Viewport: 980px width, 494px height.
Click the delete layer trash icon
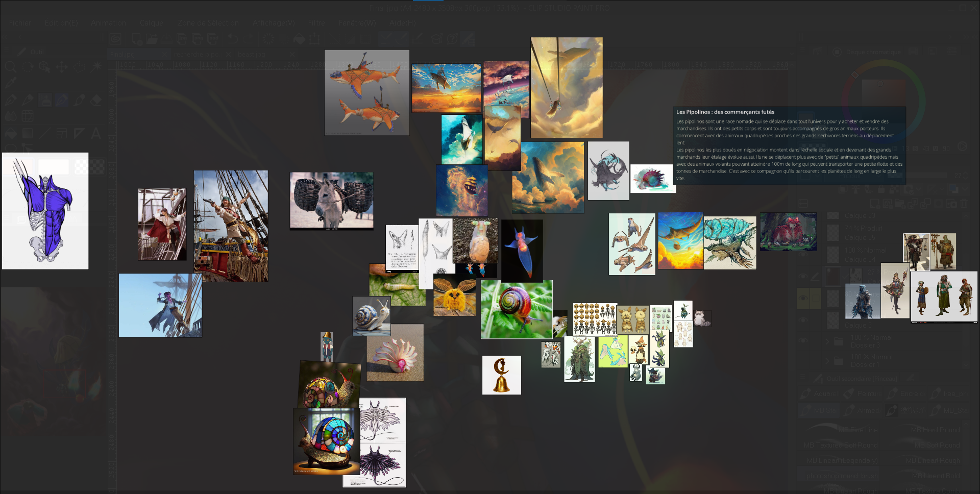[x=964, y=204]
